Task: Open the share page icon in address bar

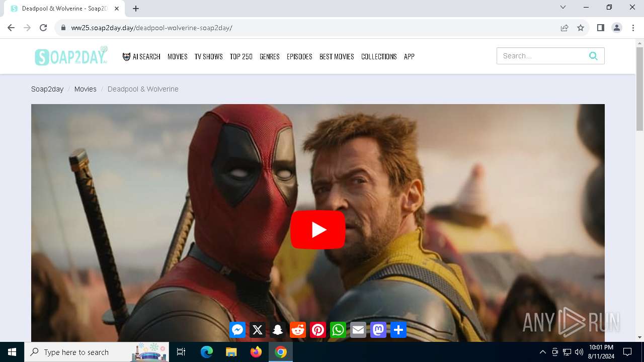Action: tap(565, 28)
